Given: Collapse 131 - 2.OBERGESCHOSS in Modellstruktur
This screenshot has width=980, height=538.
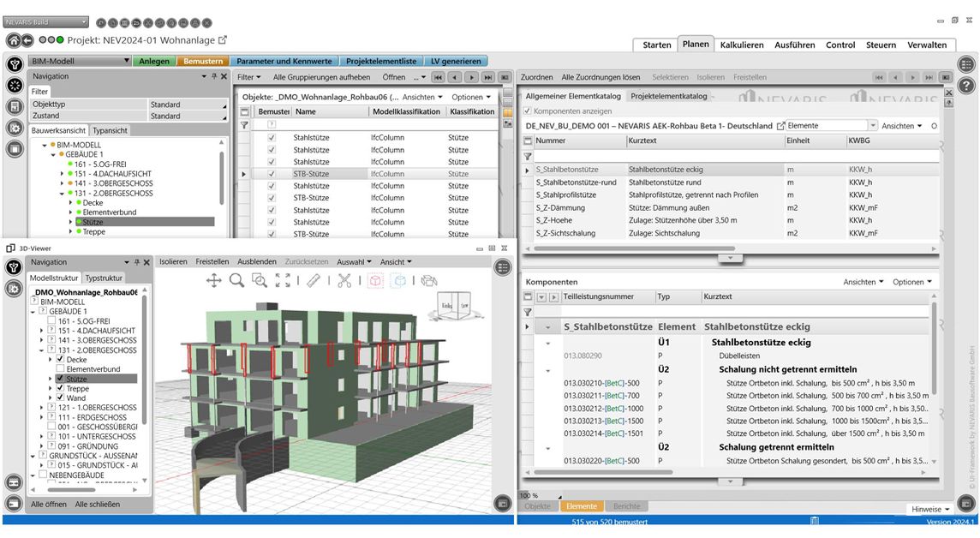Looking at the screenshot, I should click(42, 350).
